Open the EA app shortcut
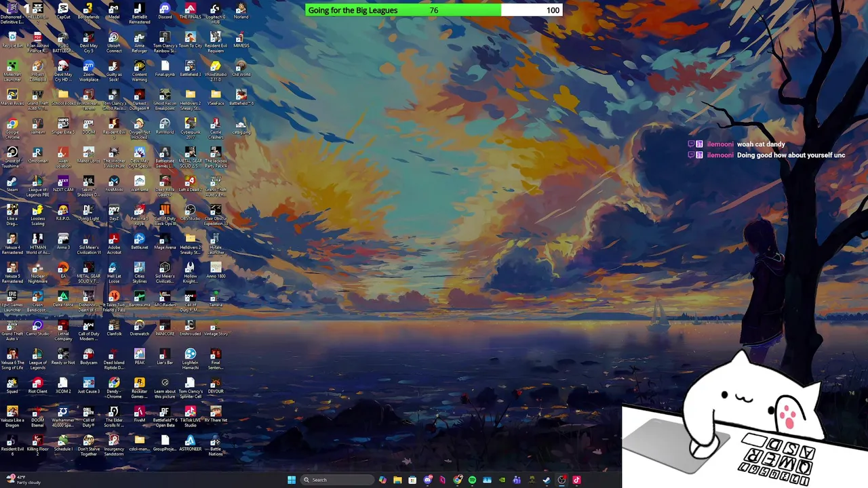The image size is (868, 488). pyautogui.click(x=63, y=270)
